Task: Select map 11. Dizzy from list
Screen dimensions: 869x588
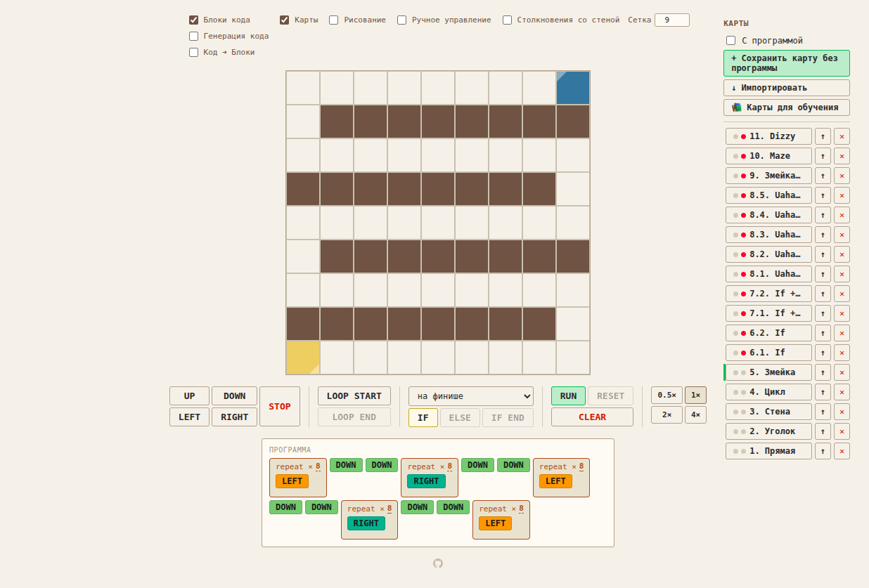Action: pos(768,136)
